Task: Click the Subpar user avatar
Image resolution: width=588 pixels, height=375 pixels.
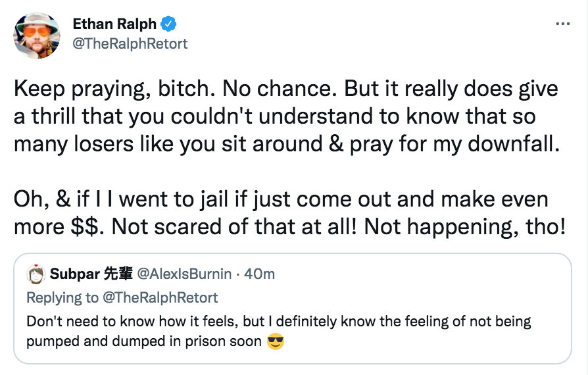Action: (x=36, y=274)
